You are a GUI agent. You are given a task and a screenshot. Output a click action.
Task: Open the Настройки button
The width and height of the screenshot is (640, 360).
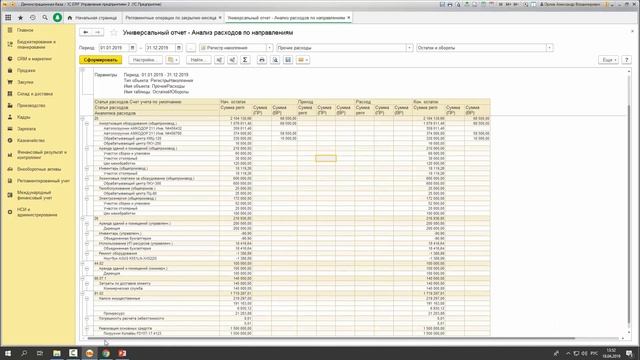[x=145, y=60]
